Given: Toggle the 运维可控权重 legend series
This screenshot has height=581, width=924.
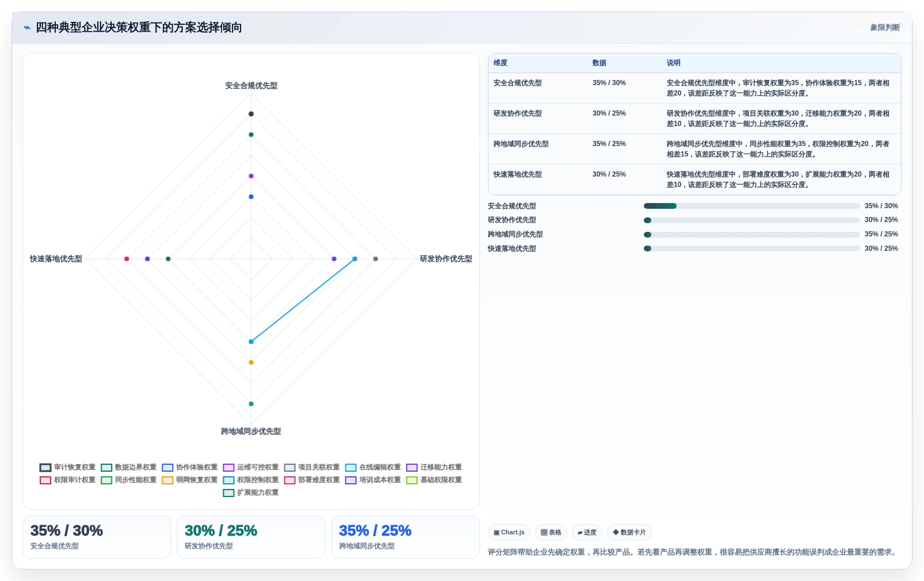Looking at the screenshot, I should click(x=251, y=468).
